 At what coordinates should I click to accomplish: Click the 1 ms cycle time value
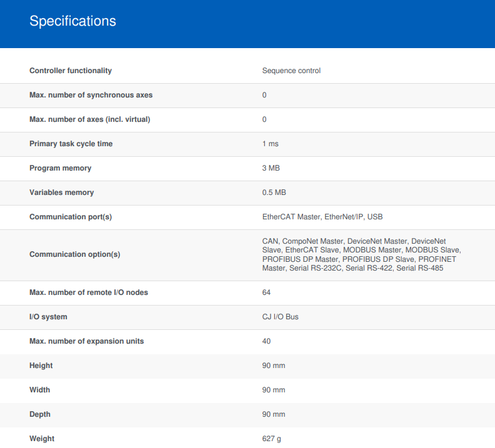[270, 144]
